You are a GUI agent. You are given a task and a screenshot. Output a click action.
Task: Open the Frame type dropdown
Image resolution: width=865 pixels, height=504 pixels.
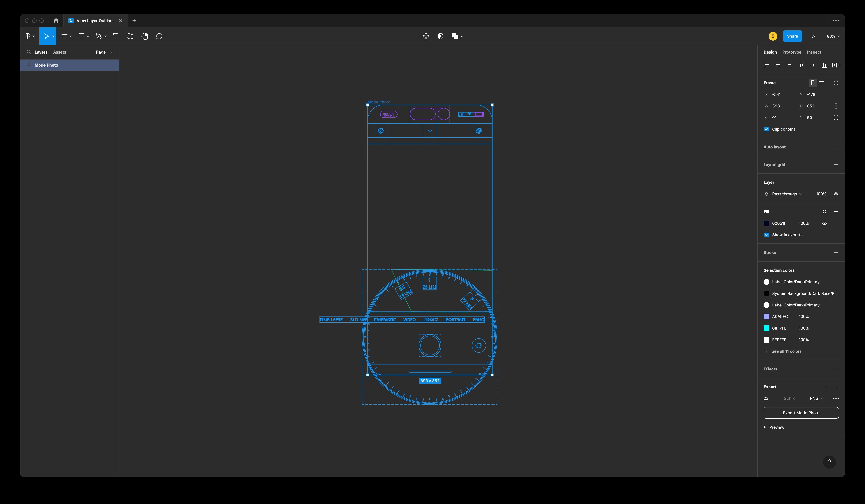click(772, 83)
